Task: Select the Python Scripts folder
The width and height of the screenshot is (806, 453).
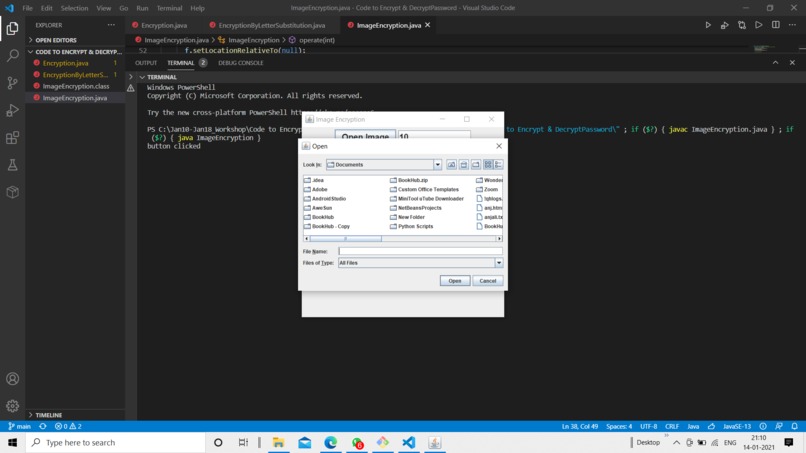Action: pos(411,226)
